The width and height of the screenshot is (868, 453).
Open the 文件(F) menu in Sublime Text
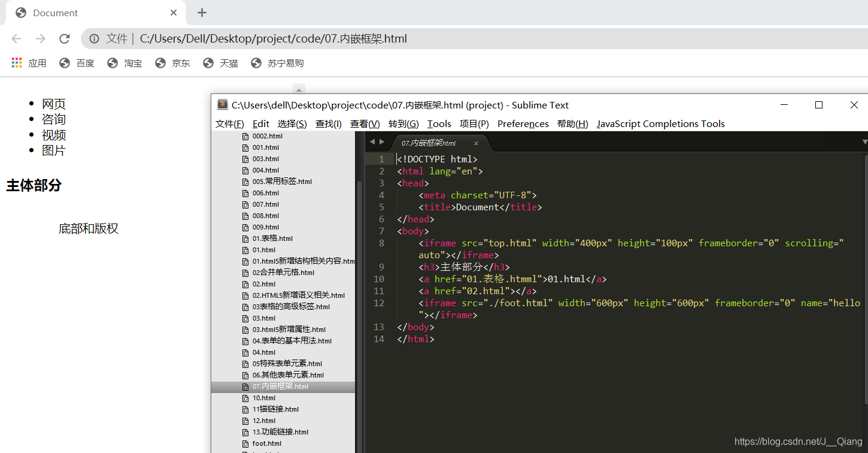230,123
